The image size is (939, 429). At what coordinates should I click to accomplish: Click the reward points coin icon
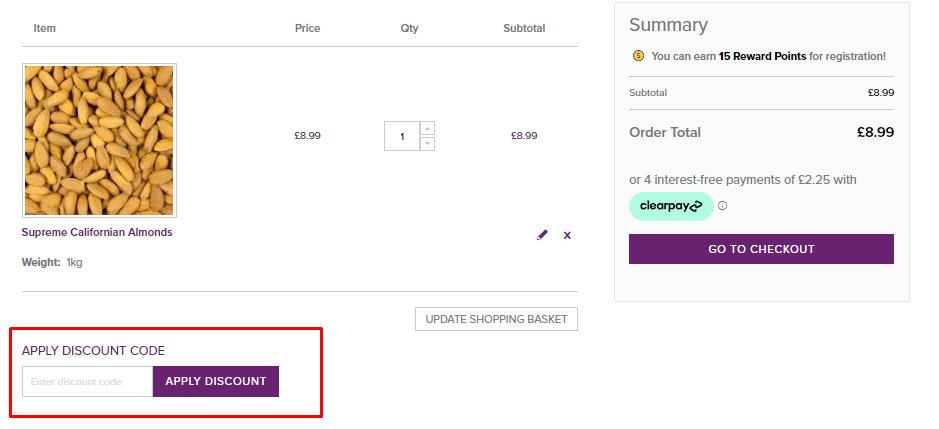[637, 56]
